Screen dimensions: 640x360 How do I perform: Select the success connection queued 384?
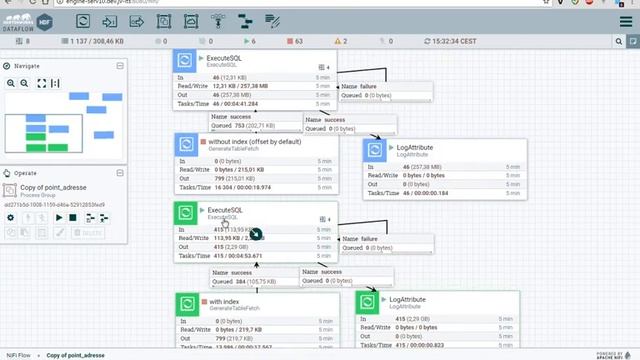click(255, 277)
